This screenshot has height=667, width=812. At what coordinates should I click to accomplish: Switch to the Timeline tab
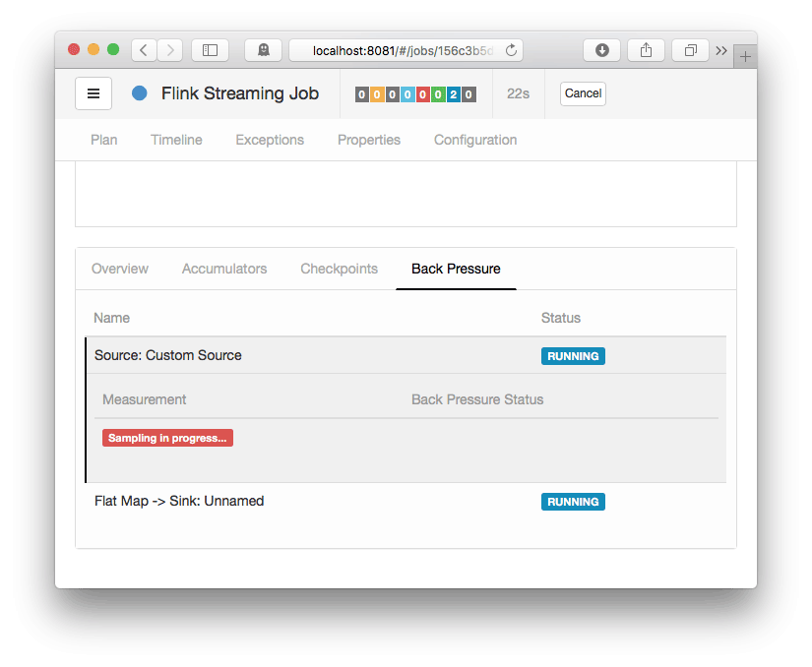[176, 140]
